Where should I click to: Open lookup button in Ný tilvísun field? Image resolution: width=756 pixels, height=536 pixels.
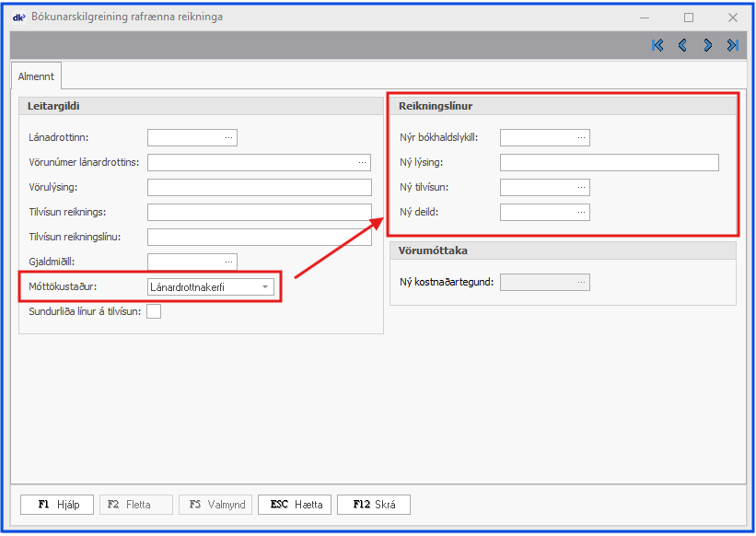click(581, 188)
